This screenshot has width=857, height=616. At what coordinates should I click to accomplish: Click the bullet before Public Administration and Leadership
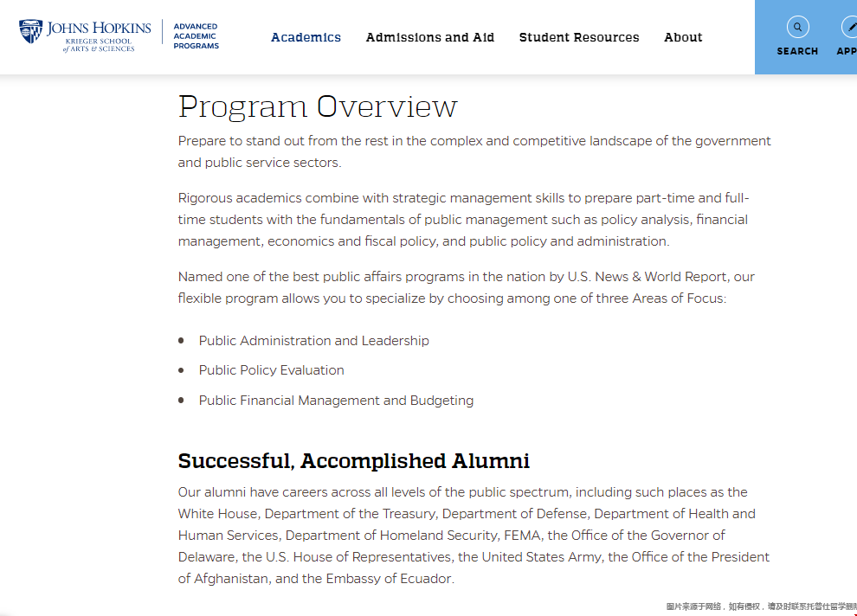coord(181,341)
